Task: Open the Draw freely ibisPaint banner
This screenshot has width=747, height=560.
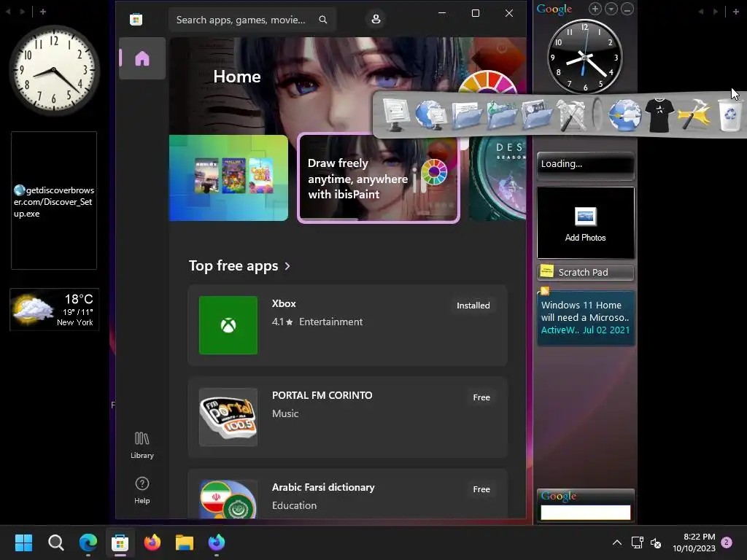Action: 379,178
